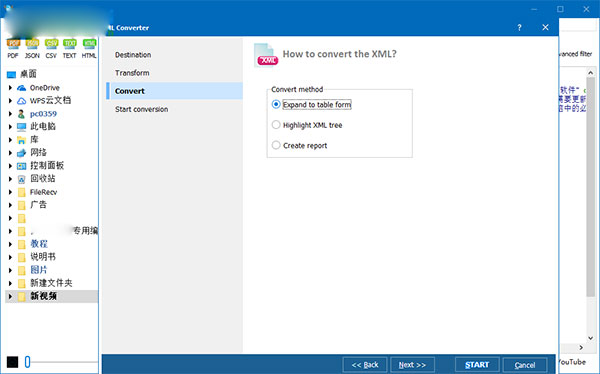Select the FileRecv folder label
The height and width of the screenshot is (374, 600).
tap(43, 192)
